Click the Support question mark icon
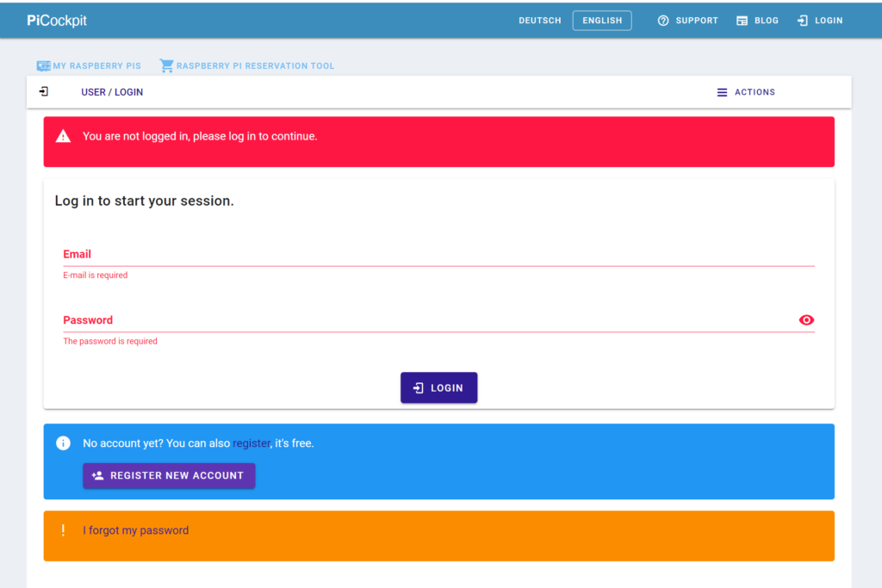 [663, 21]
